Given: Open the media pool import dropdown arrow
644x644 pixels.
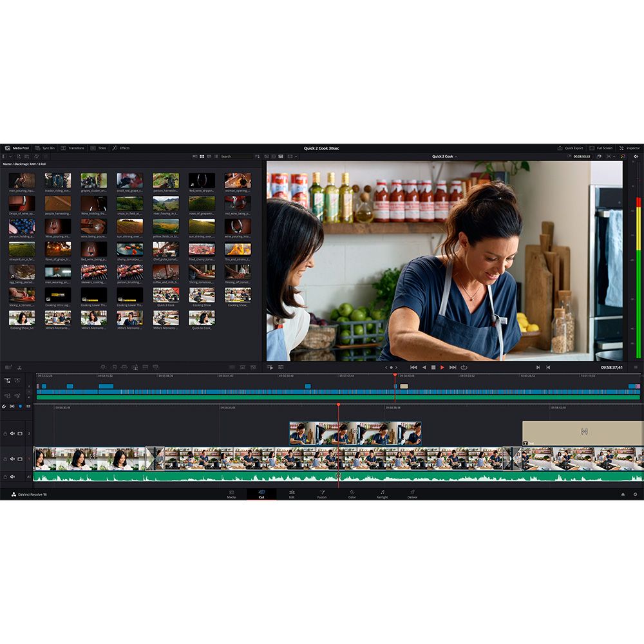Looking at the screenshot, I should click(10, 156).
